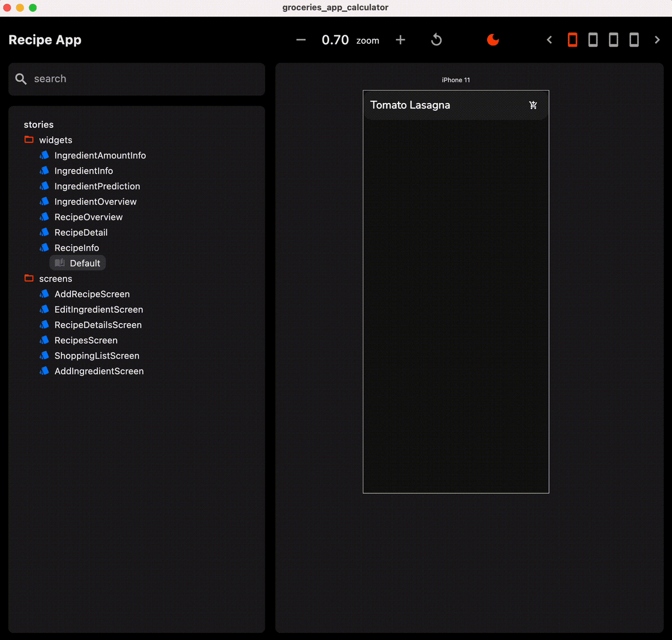Click the window's red close button
This screenshot has height=640, width=672.
click(x=7, y=8)
